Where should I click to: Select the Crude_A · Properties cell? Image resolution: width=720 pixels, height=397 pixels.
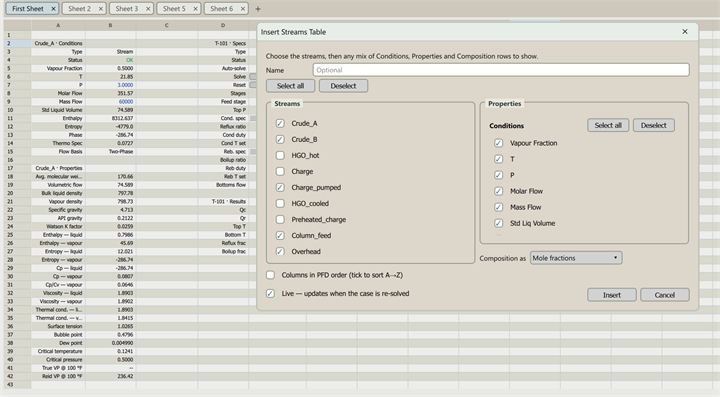(x=58, y=168)
